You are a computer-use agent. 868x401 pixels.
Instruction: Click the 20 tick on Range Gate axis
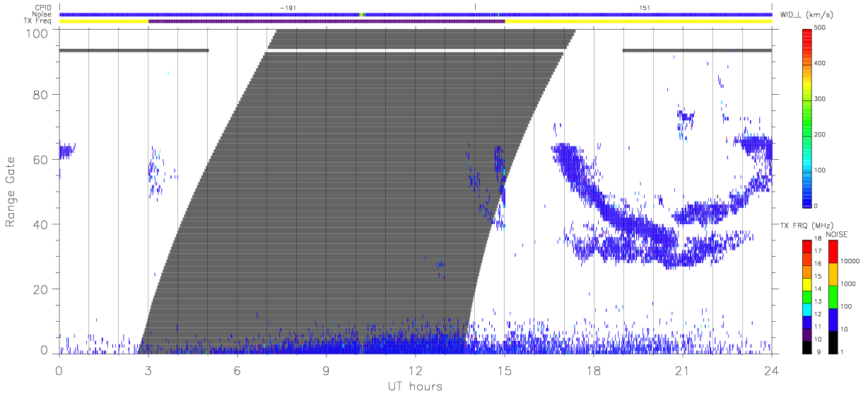point(40,290)
